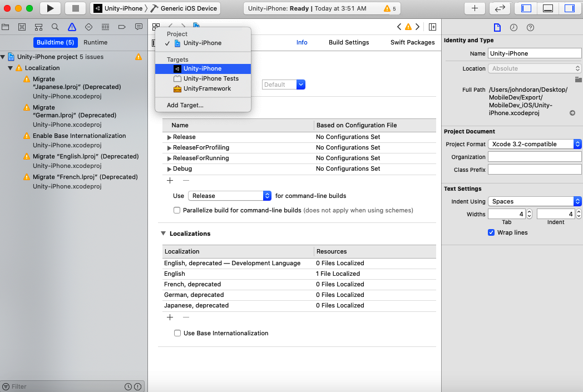Click the recent filter clock icon

click(128, 387)
